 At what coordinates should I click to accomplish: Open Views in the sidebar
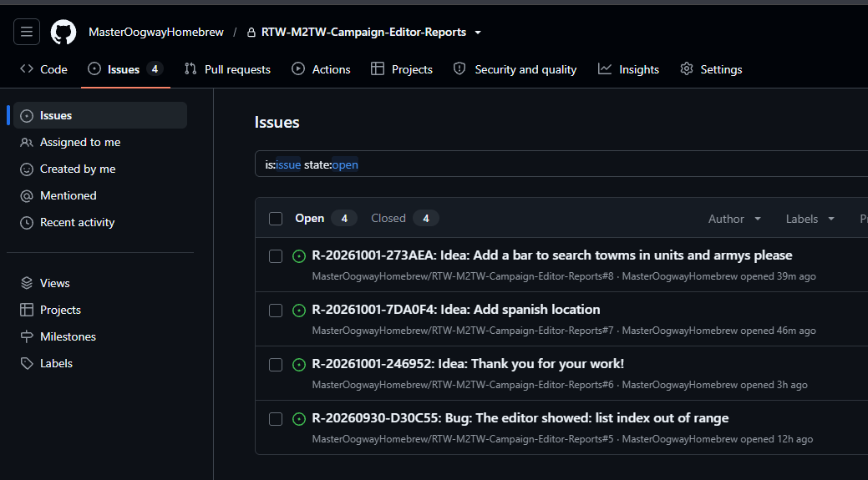[x=100, y=283]
